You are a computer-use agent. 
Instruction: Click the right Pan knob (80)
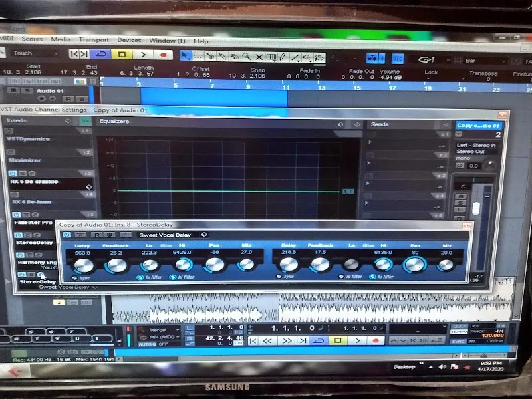[x=414, y=264]
